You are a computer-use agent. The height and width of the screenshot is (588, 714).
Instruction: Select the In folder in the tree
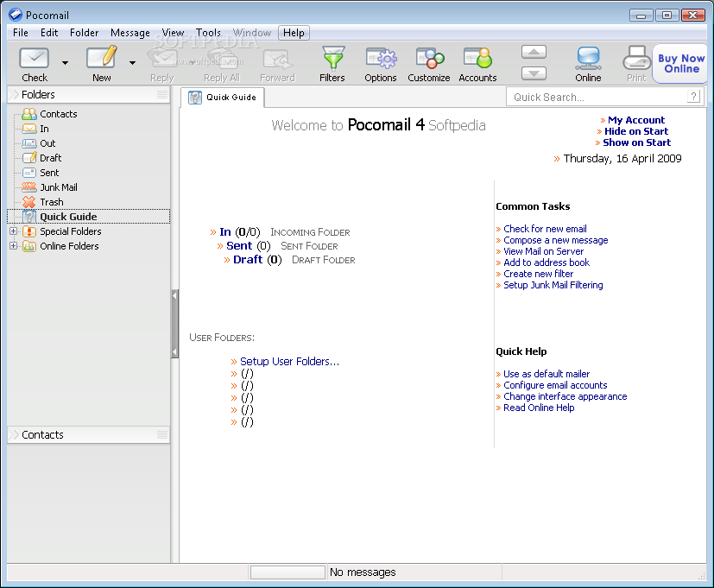(x=44, y=129)
